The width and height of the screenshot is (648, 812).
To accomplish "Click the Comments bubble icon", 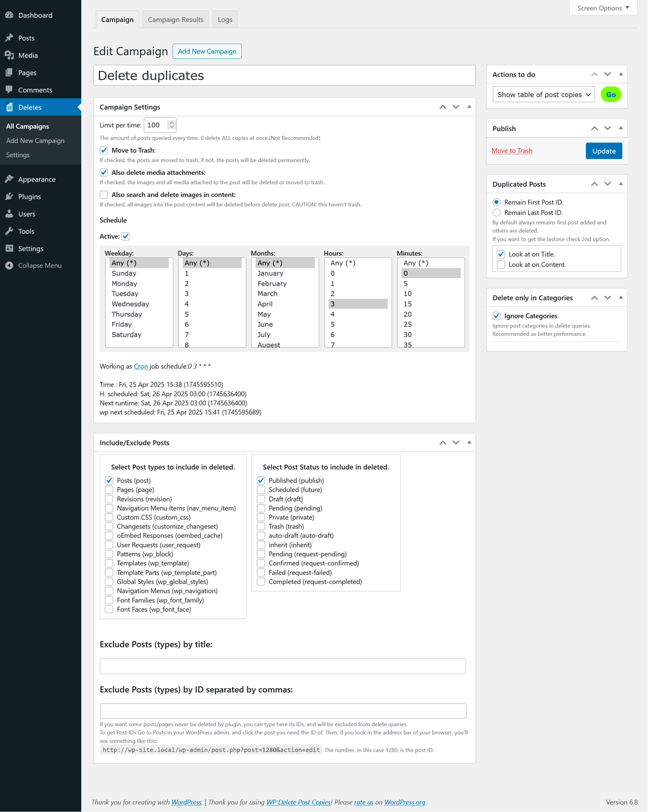I will (9, 90).
